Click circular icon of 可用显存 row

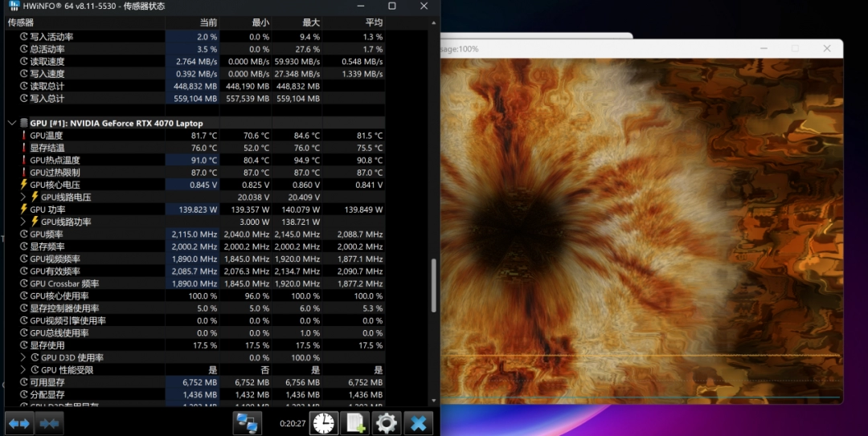(x=24, y=381)
